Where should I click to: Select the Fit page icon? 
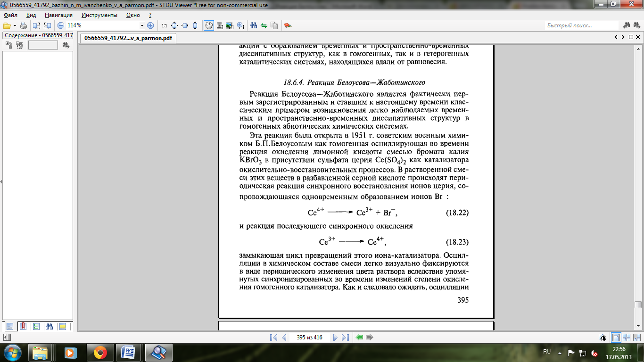[x=174, y=25]
